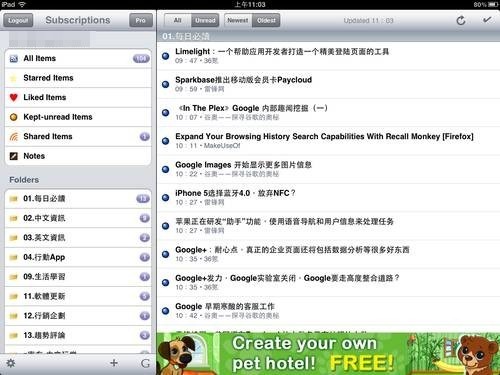Open folder 09.生活學習
This screenshot has width=500, height=375.
point(78,277)
